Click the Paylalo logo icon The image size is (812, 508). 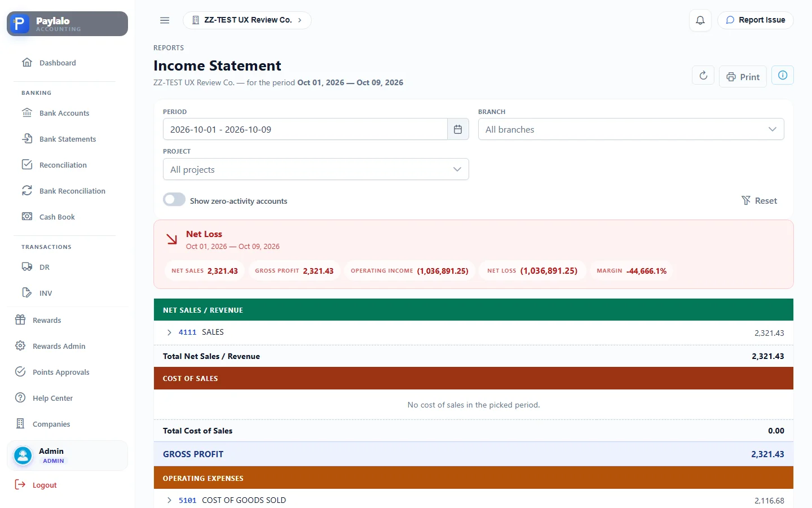click(20, 24)
